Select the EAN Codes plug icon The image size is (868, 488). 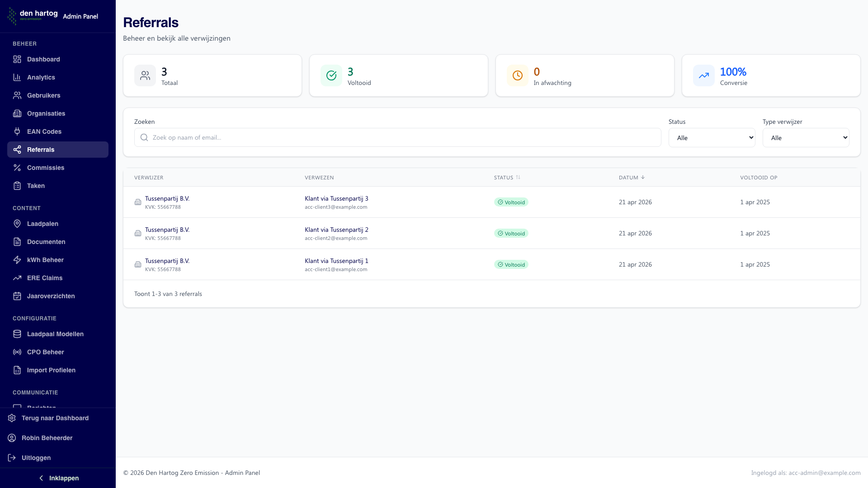pos(17,131)
